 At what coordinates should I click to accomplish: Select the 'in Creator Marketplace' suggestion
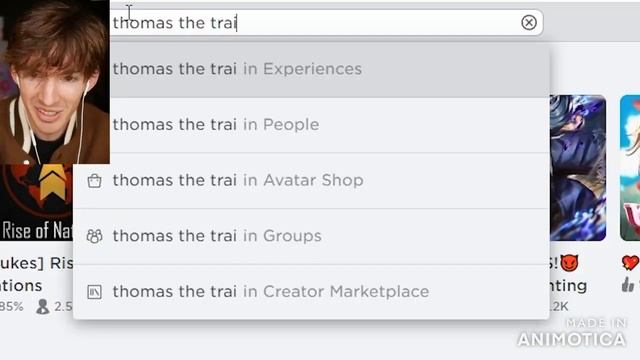pyautogui.click(x=311, y=292)
